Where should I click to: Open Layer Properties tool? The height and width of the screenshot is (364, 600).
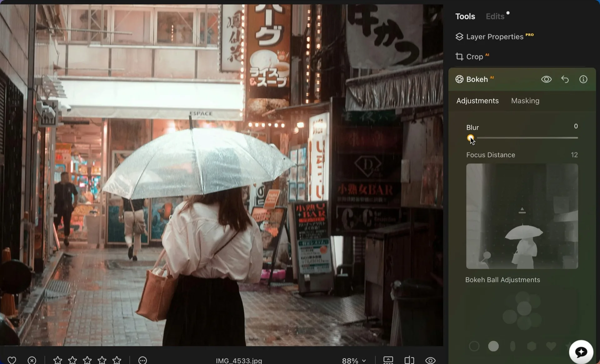point(494,37)
